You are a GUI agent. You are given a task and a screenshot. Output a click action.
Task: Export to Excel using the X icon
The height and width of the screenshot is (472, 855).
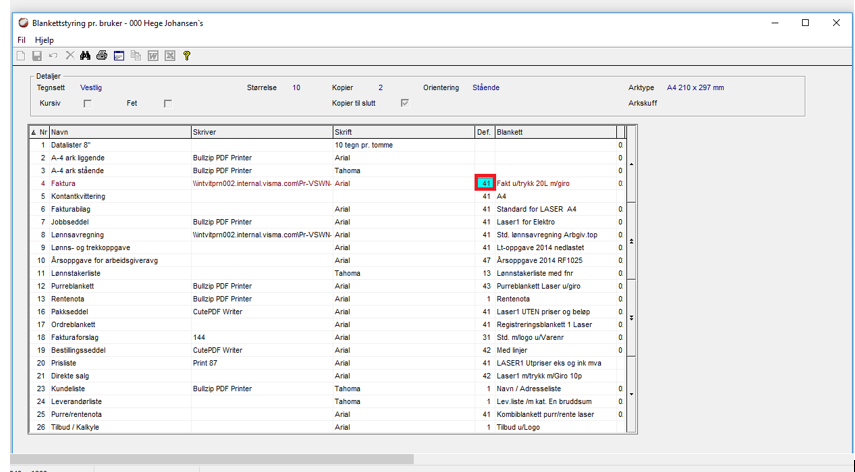(169, 56)
